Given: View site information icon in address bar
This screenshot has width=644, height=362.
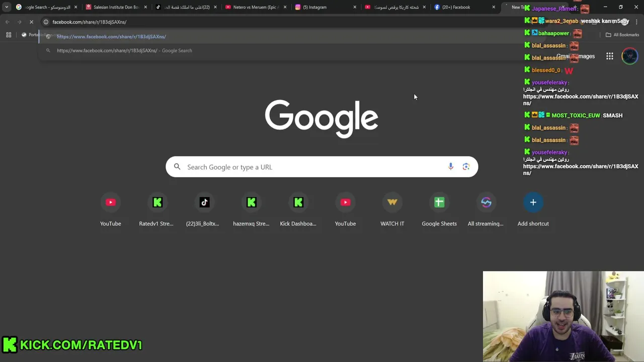Looking at the screenshot, I should [46, 22].
